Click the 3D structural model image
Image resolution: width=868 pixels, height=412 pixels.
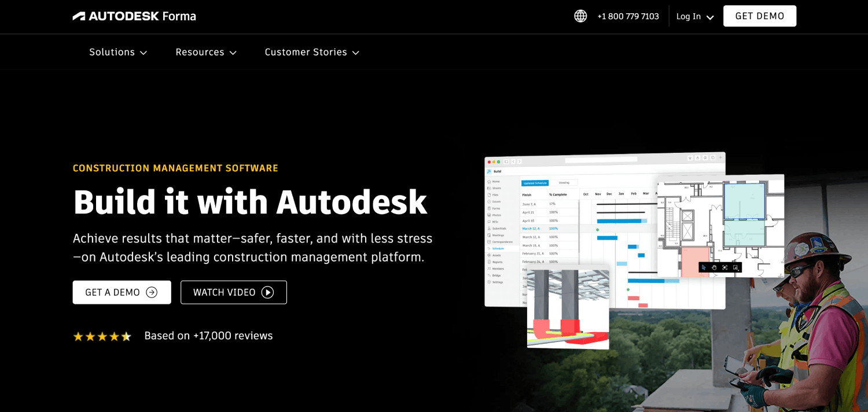[568, 307]
